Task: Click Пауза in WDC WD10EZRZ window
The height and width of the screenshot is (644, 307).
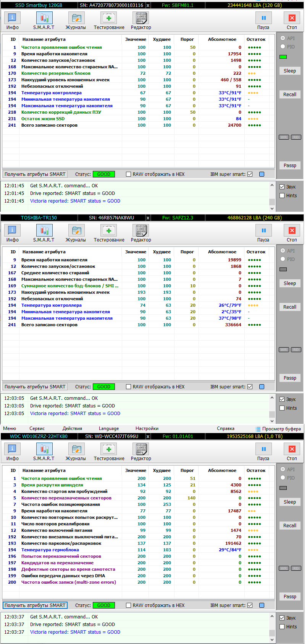Action: coord(263,452)
